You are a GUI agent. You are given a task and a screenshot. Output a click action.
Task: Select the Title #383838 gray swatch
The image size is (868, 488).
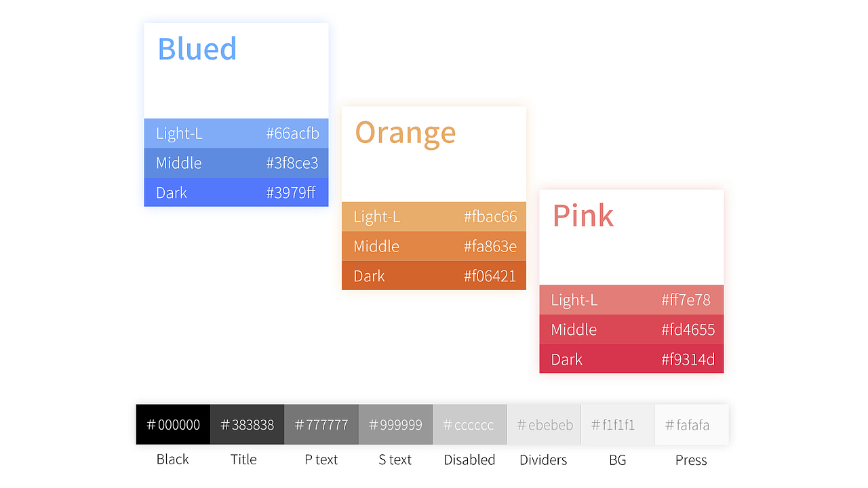pyautogui.click(x=247, y=425)
